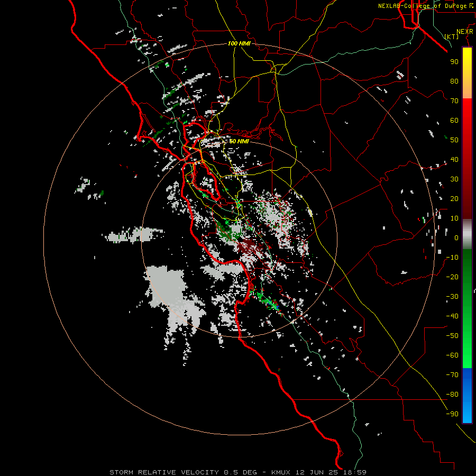Click the -20 value on the velocity scale
This screenshot has width=476, height=476.
click(452, 277)
